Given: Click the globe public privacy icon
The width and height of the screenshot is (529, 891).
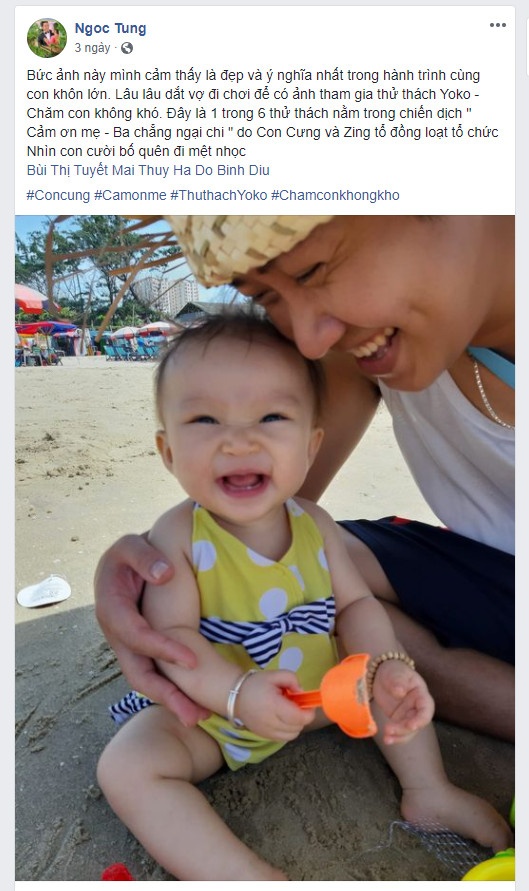Looking at the screenshot, I should (127, 48).
